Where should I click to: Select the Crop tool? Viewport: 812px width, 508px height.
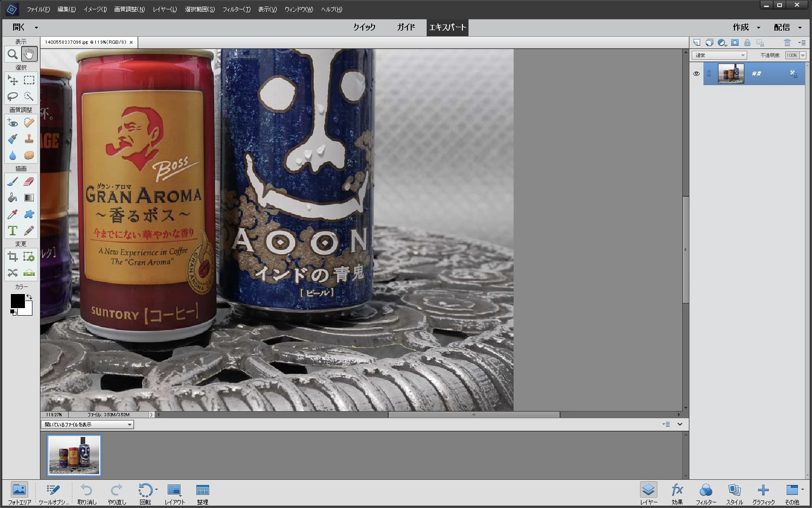13,256
